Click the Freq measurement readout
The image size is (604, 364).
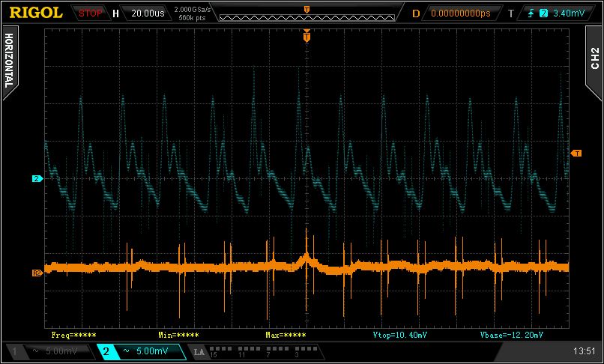pyautogui.click(x=73, y=335)
